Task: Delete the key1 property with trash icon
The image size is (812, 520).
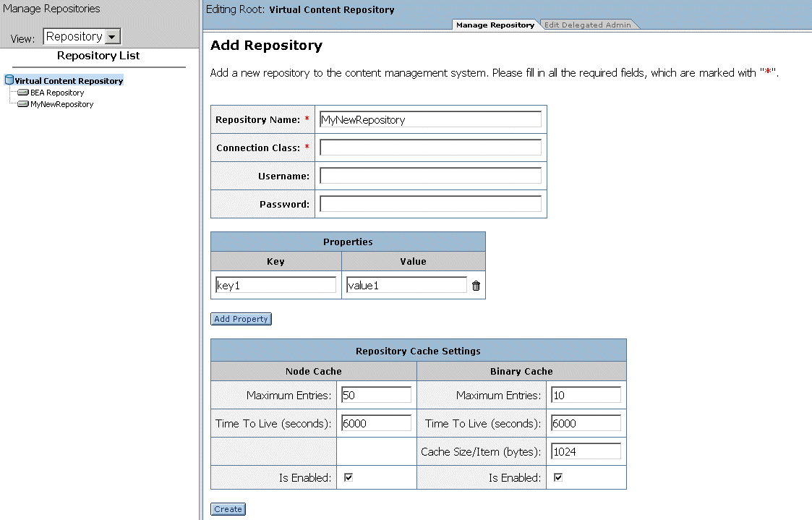Action: pos(476,286)
